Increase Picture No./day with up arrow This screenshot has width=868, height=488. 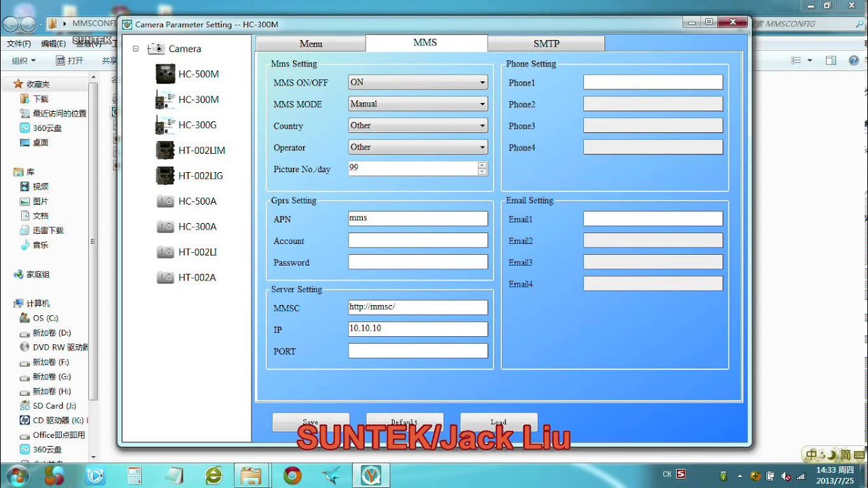[482, 165]
